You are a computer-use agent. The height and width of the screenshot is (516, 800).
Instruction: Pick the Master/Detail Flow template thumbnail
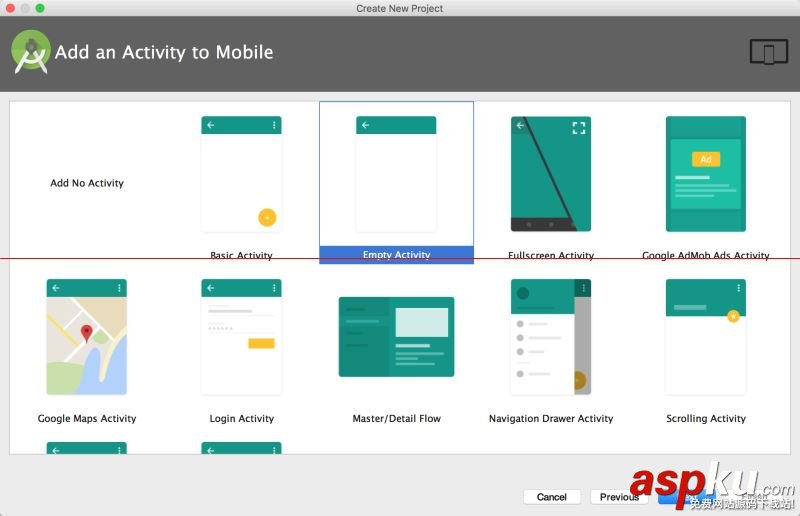point(396,337)
